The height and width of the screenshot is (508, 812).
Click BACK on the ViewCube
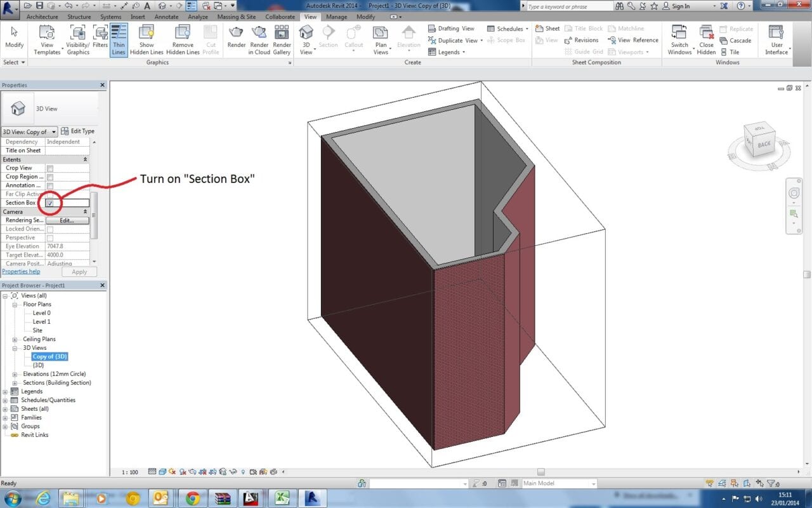click(x=763, y=145)
